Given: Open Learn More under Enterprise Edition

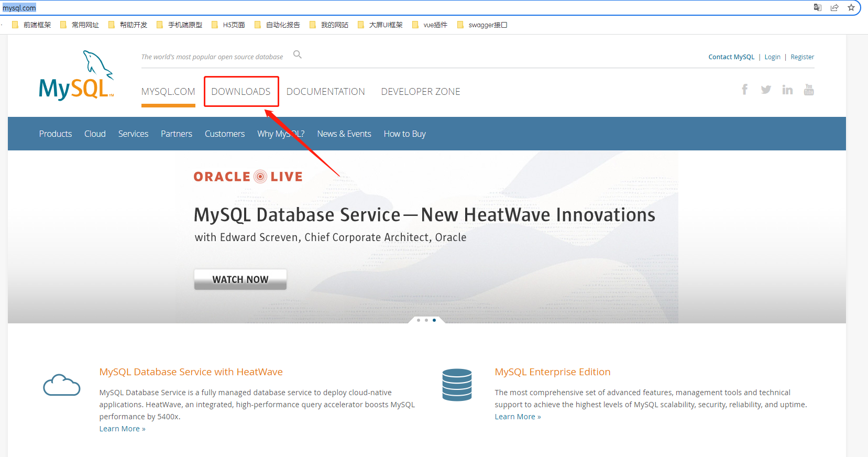Looking at the screenshot, I should click(518, 417).
